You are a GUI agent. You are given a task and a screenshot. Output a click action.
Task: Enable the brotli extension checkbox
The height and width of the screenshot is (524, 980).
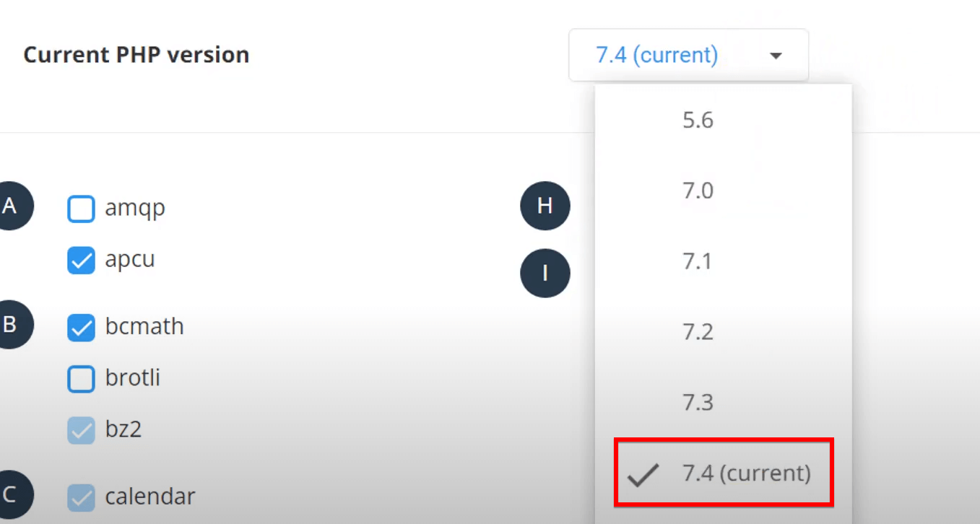[x=81, y=379]
